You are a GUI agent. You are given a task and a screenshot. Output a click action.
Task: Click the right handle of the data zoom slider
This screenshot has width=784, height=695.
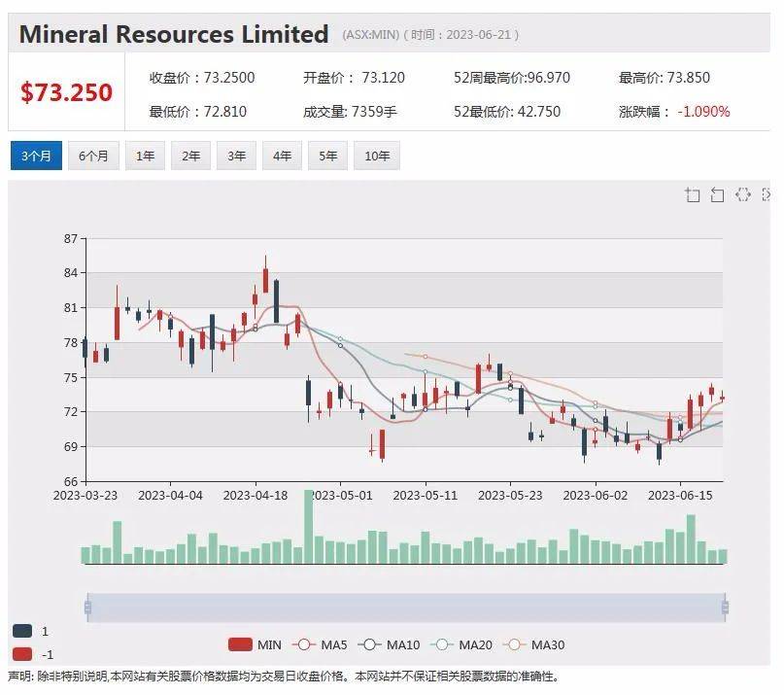pos(725,608)
